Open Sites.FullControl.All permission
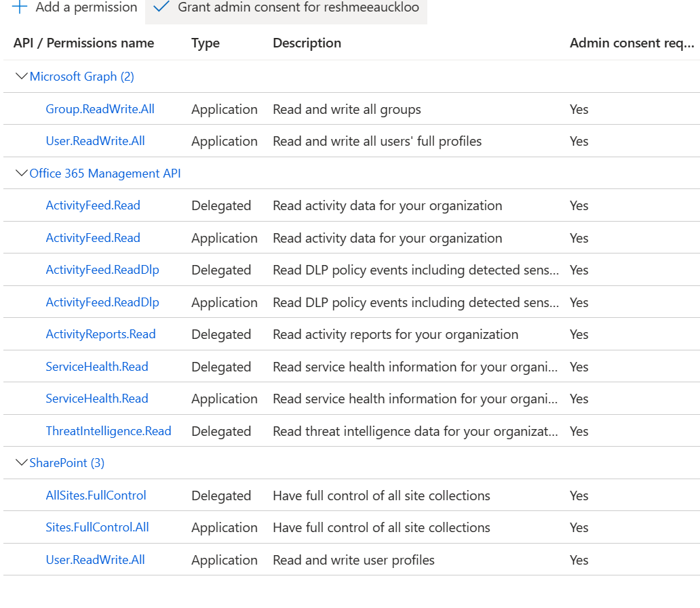The height and width of the screenshot is (608, 700). [x=97, y=527]
